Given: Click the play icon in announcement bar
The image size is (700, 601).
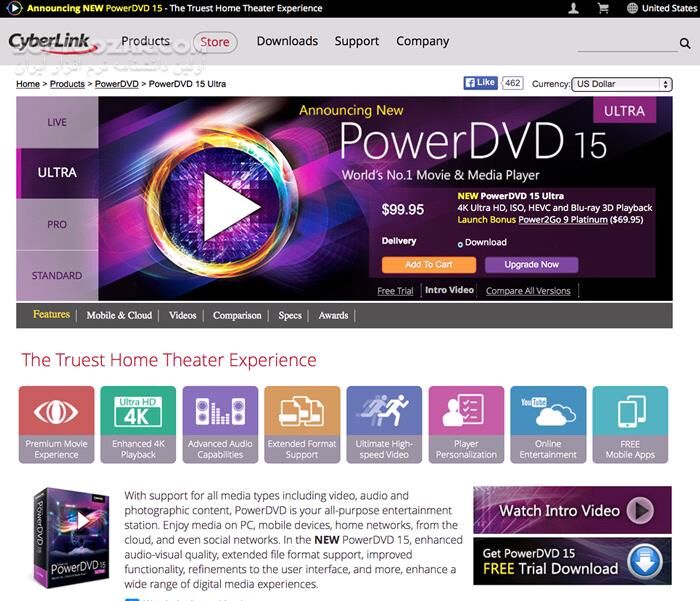Looking at the screenshot, I should (14, 8).
